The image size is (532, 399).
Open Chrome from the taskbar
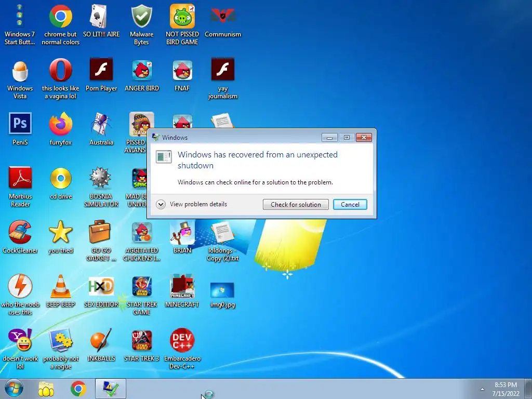coord(78,389)
